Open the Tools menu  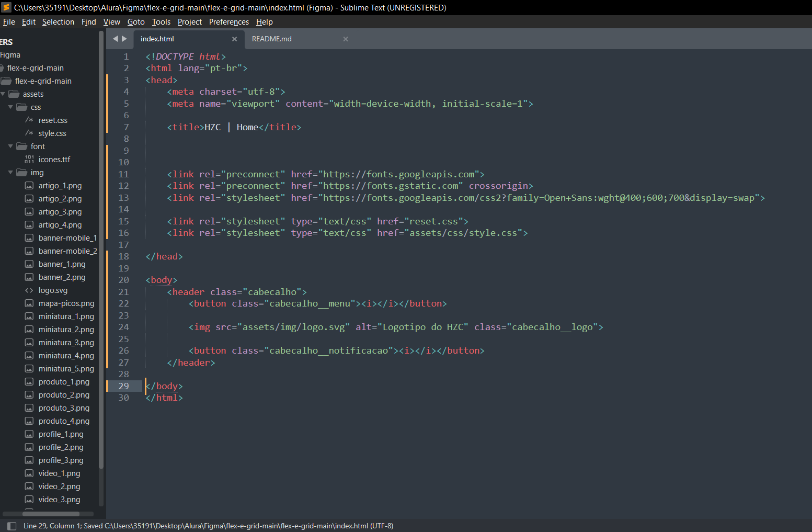coord(161,22)
